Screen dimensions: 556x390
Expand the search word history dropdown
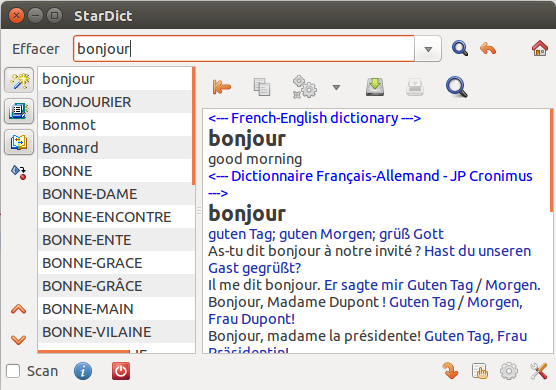coord(428,49)
